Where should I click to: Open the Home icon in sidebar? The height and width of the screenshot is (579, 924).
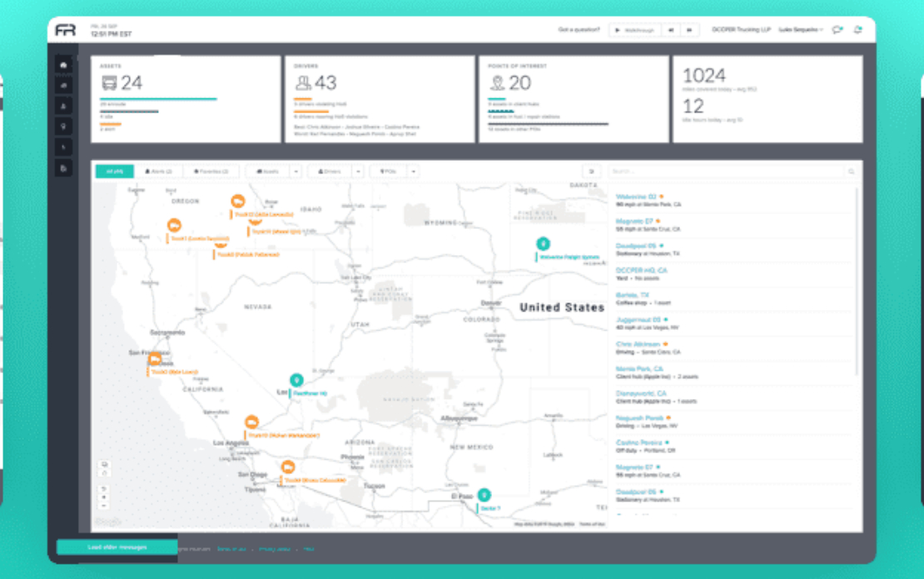coord(63,65)
